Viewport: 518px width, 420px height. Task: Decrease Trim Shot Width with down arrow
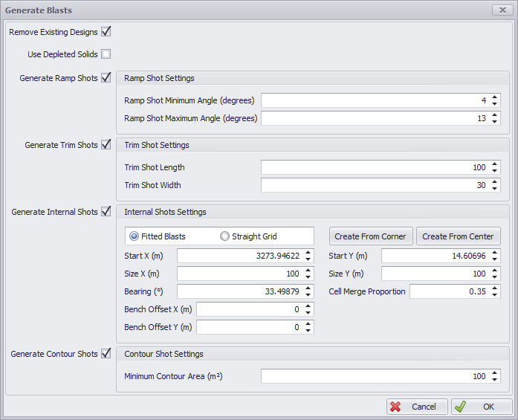click(x=495, y=188)
